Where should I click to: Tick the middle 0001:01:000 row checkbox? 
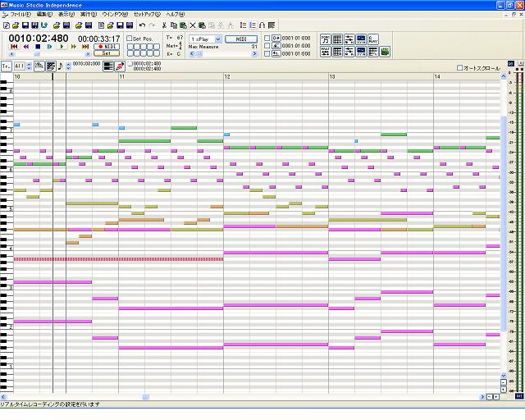(267, 46)
